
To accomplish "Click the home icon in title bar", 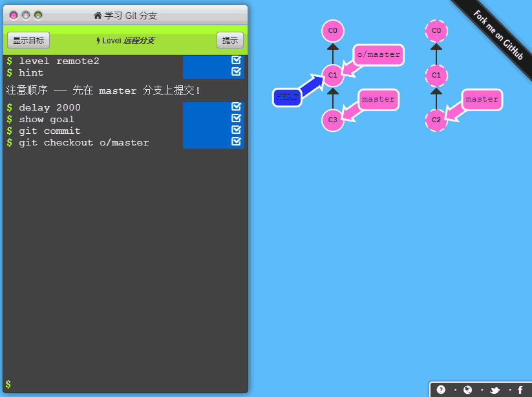I will (x=98, y=16).
